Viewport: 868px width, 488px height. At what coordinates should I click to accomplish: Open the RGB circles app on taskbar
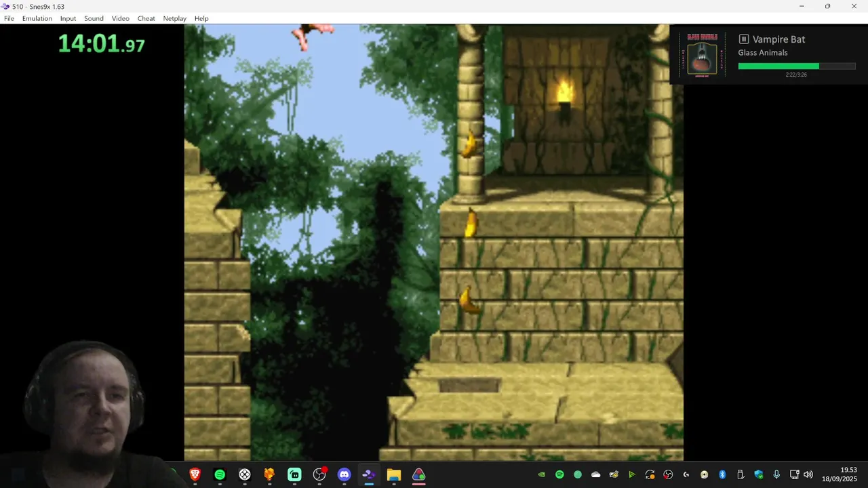pyautogui.click(x=418, y=475)
